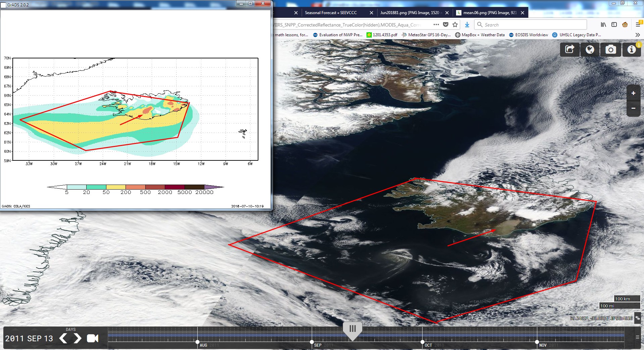Image resolution: width=644 pixels, height=350 pixels.
Task: Minimize the Firefox window
Action: pyautogui.click(x=614, y=3)
